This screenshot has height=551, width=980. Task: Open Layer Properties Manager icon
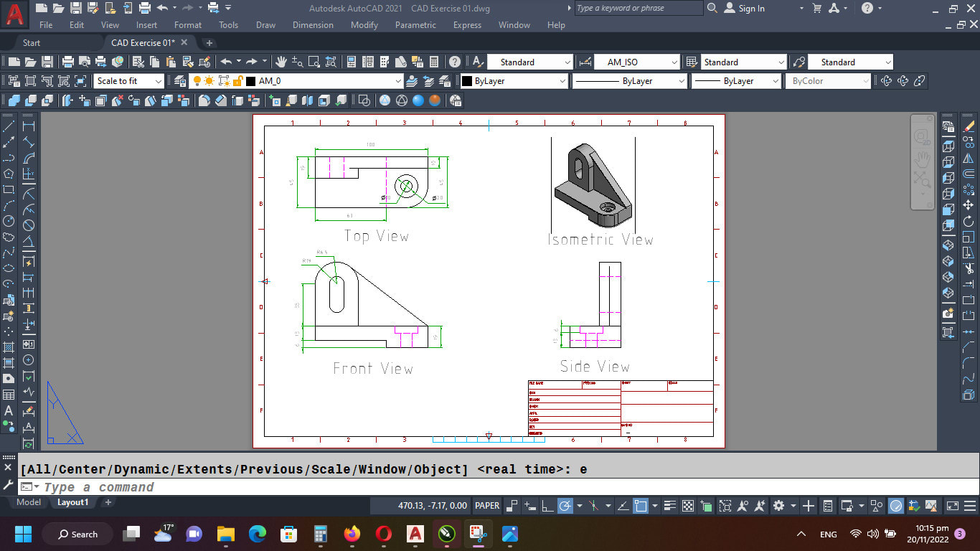(x=180, y=81)
